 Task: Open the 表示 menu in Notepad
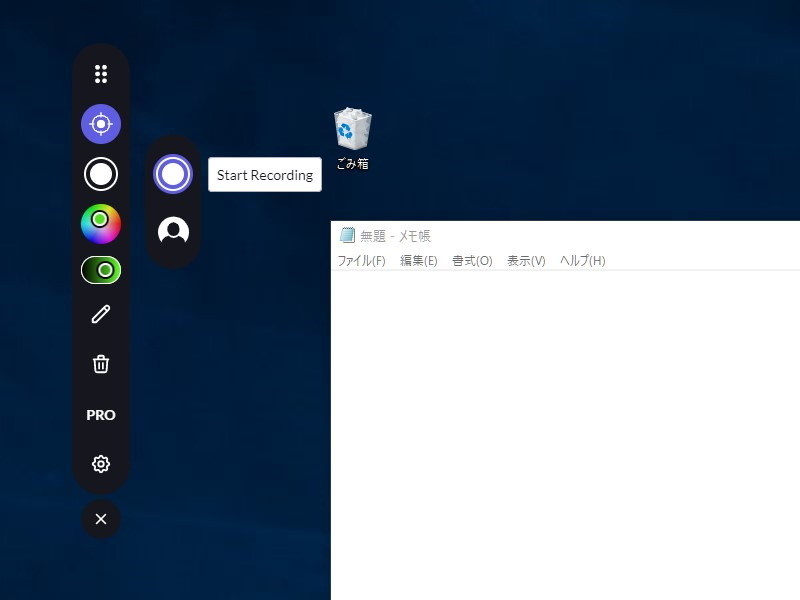[525, 260]
